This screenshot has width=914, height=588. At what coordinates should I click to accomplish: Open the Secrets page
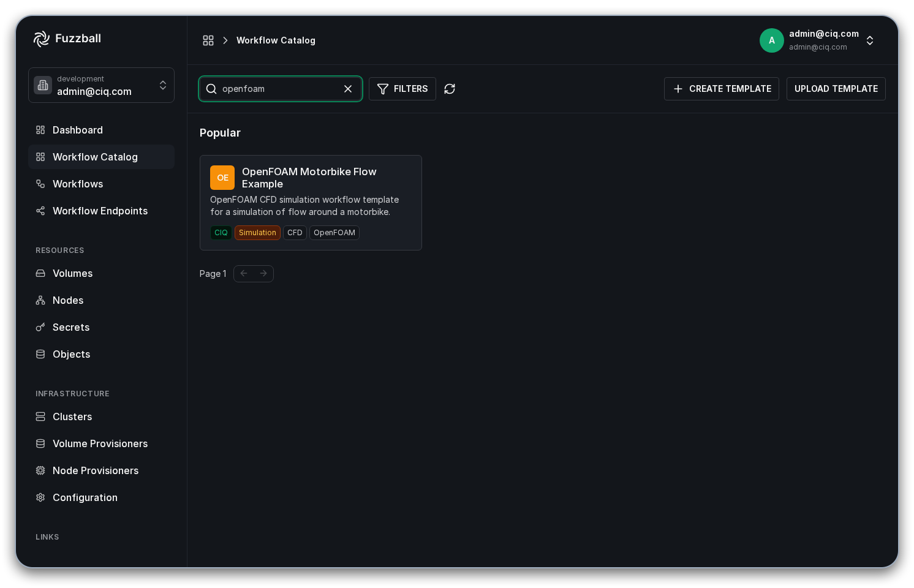tap(101, 327)
